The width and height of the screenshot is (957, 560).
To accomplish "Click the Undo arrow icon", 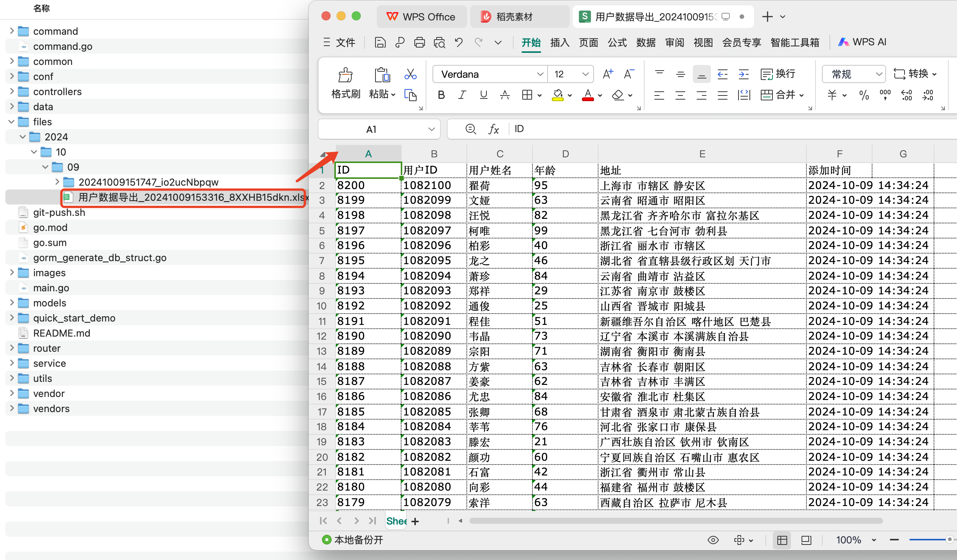I will (x=459, y=42).
